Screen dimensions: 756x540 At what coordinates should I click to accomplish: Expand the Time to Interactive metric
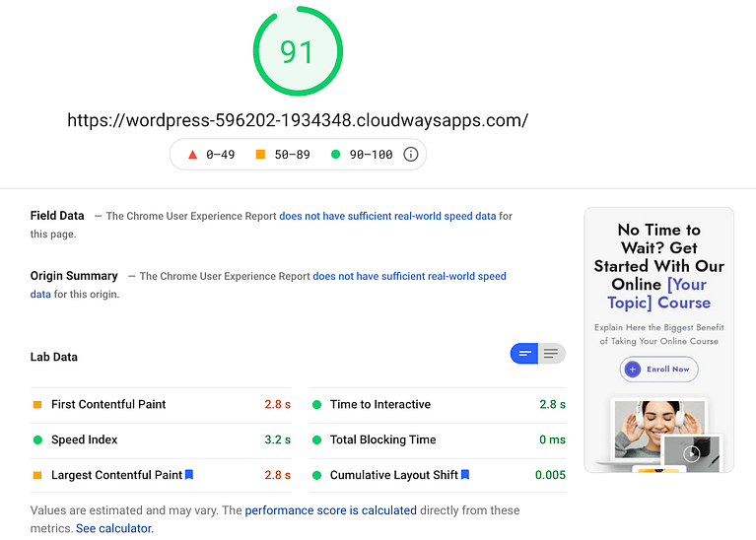tap(380, 404)
